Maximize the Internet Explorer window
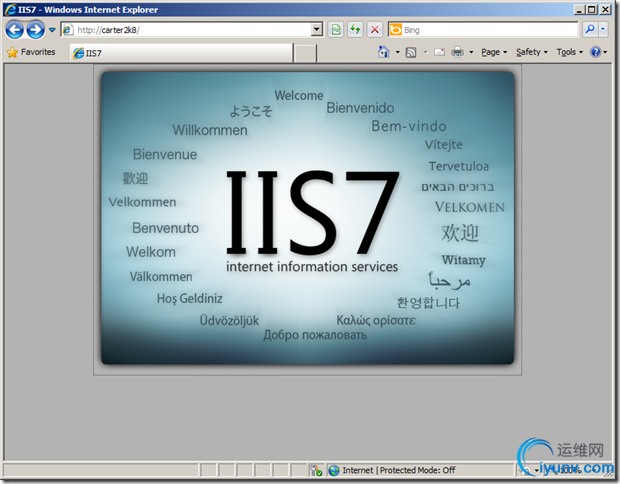The height and width of the screenshot is (484, 620). (x=592, y=9)
